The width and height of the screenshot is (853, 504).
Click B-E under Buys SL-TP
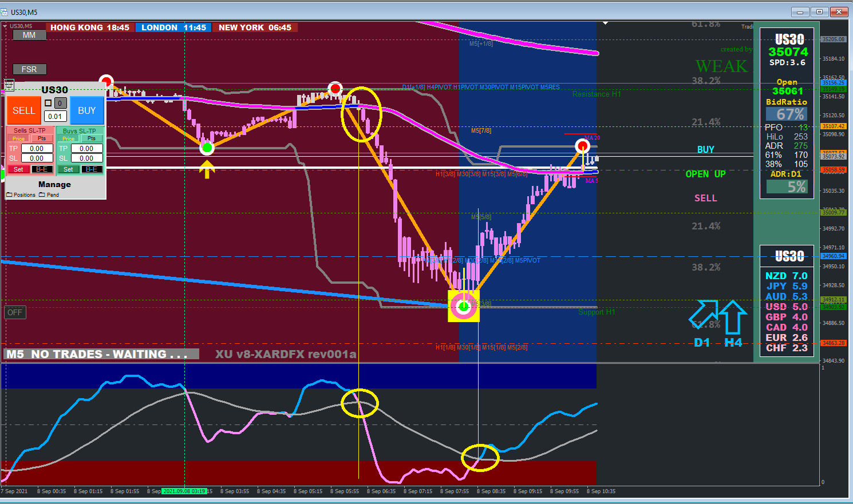(92, 169)
